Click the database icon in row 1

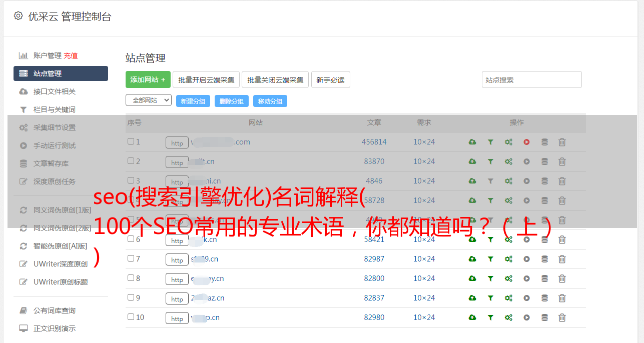click(x=544, y=142)
